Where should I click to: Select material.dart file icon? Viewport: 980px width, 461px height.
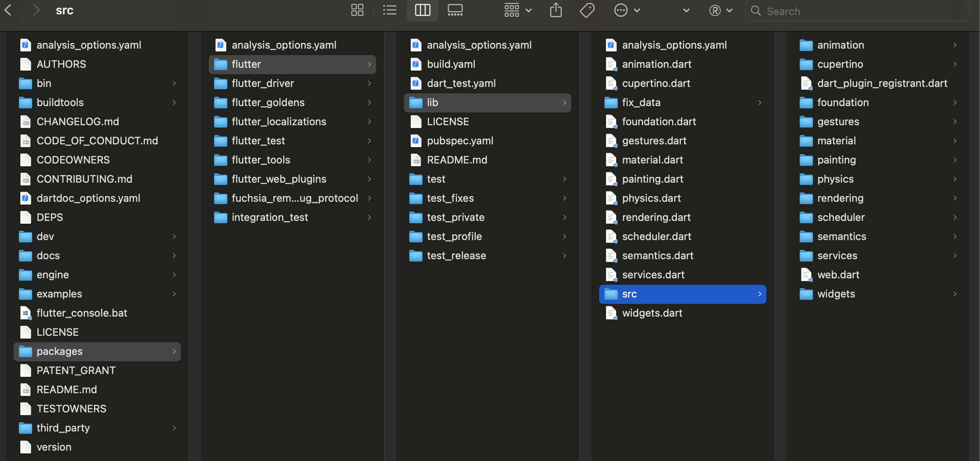611,160
